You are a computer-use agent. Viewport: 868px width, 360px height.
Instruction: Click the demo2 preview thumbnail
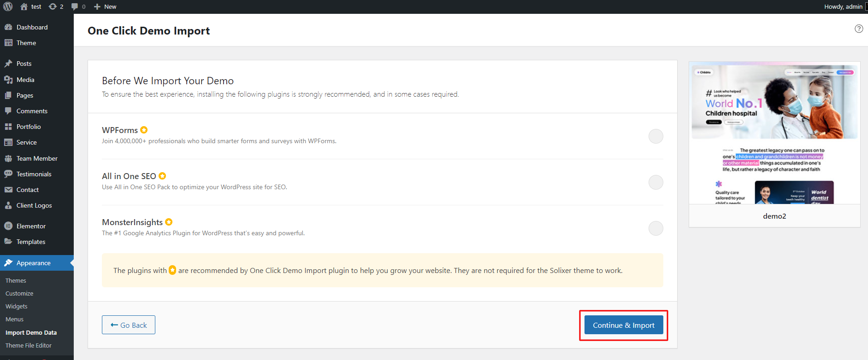coord(774,133)
